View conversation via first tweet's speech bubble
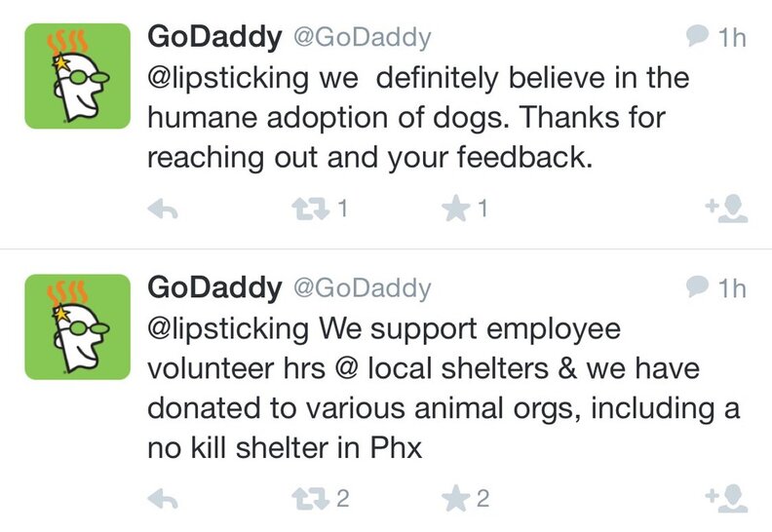This screenshot has width=772, height=532. pyautogui.click(x=697, y=37)
